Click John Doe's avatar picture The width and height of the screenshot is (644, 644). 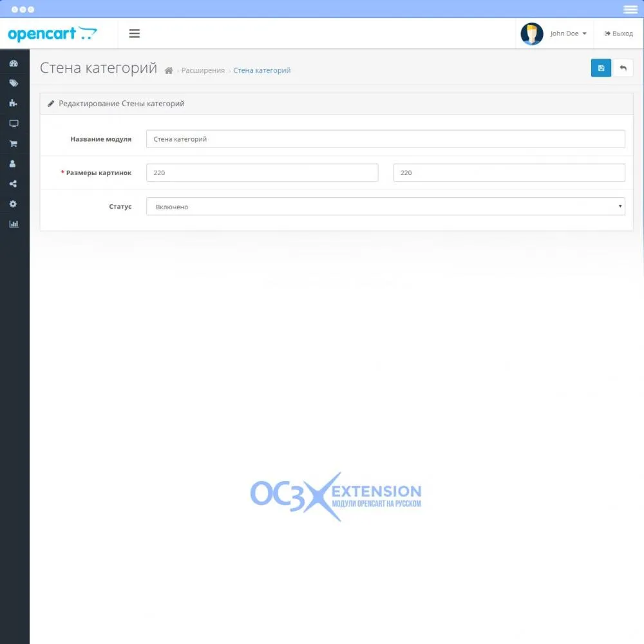coord(532,33)
